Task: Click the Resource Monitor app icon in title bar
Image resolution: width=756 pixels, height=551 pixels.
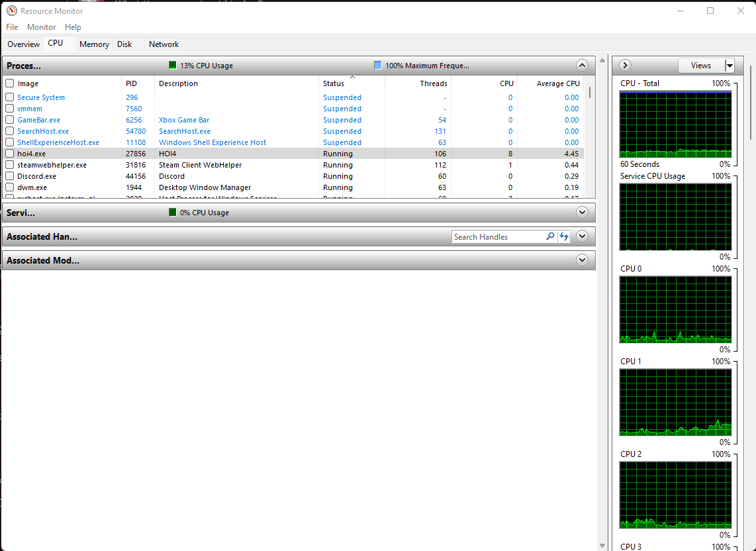Action: click(x=11, y=11)
